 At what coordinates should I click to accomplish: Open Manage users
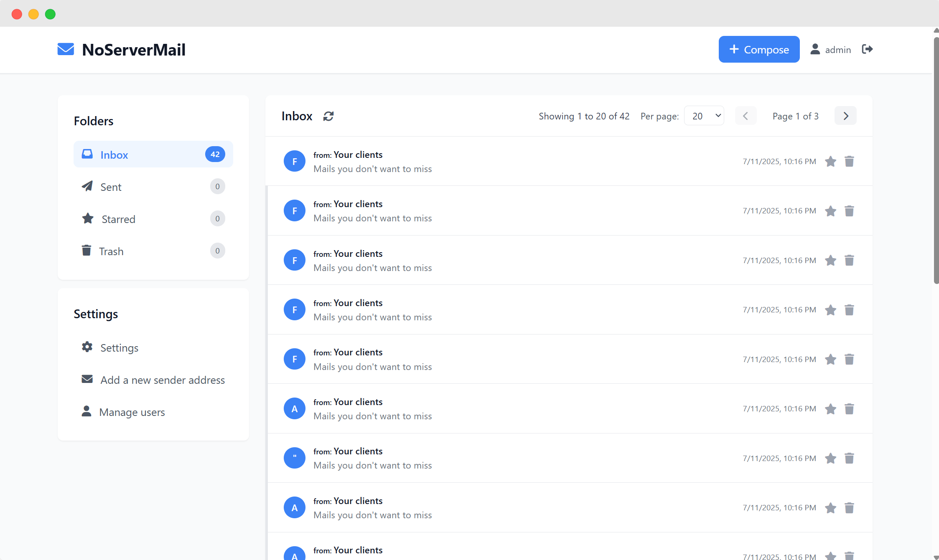coord(153,411)
